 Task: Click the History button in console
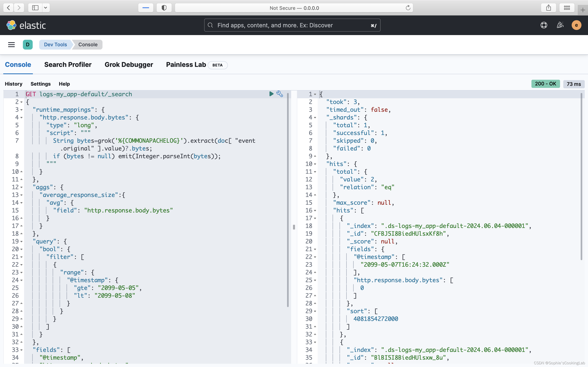click(13, 84)
